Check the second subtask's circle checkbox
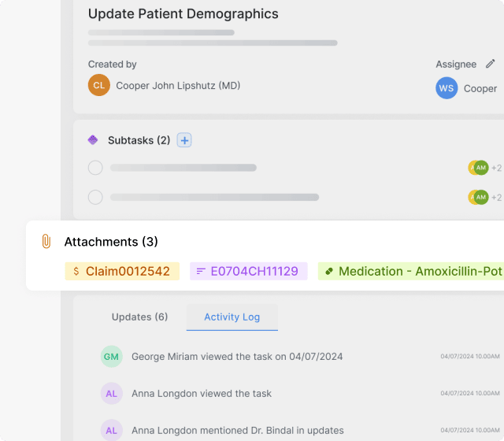The image size is (504, 441). tap(95, 197)
